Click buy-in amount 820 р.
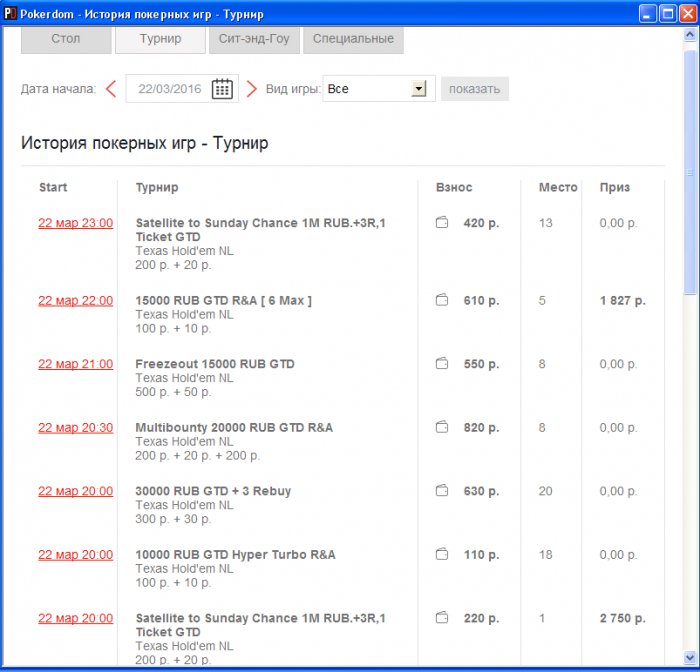 click(x=481, y=427)
